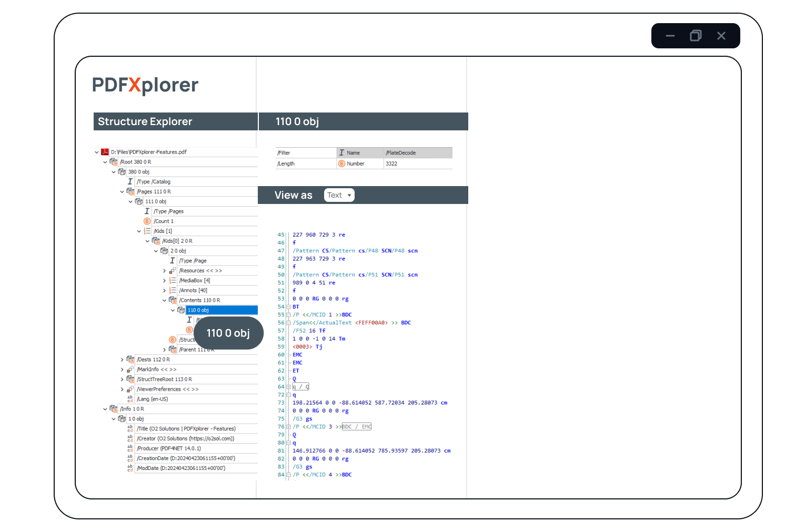Minimize the window

(670, 36)
